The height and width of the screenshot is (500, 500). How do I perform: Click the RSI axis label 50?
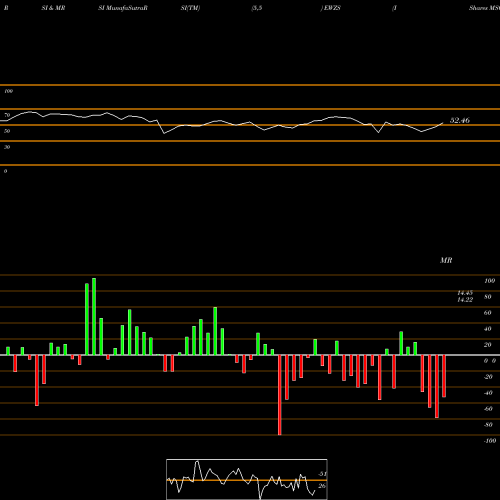tap(7, 131)
